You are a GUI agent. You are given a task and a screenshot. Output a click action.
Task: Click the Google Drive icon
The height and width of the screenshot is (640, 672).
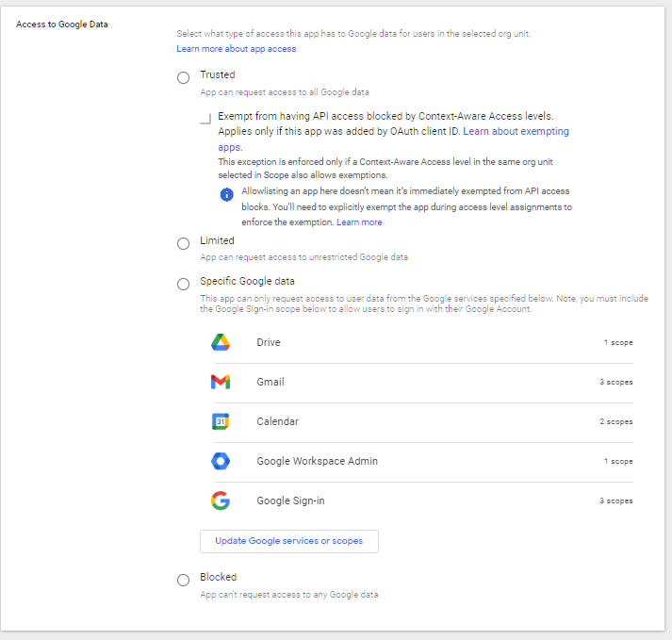point(221,342)
